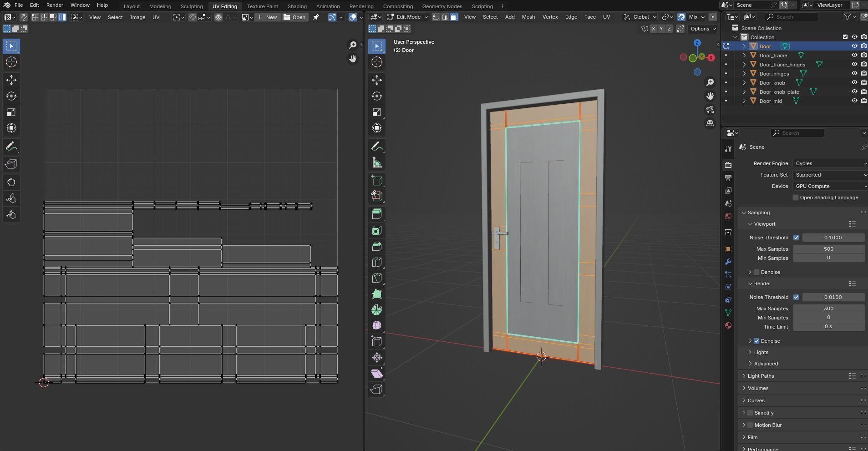Click the New image button
This screenshot has width=868, height=451.
click(267, 17)
